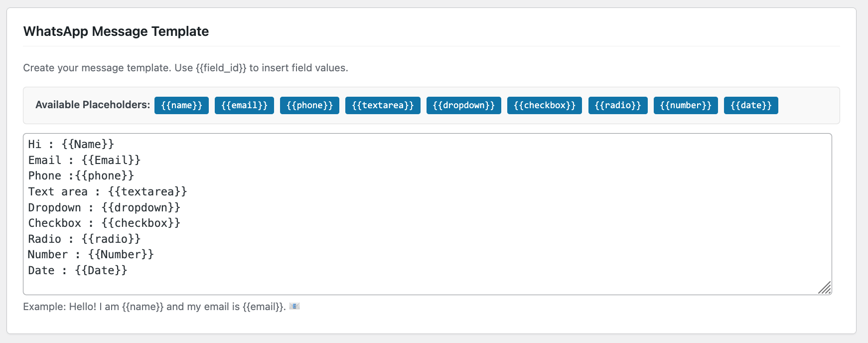Click the "Number : {{Number}}" template line

pos(91,255)
